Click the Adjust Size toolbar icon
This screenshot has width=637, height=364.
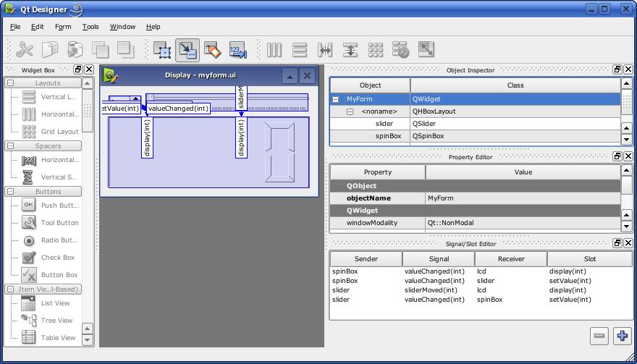tap(426, 50)
